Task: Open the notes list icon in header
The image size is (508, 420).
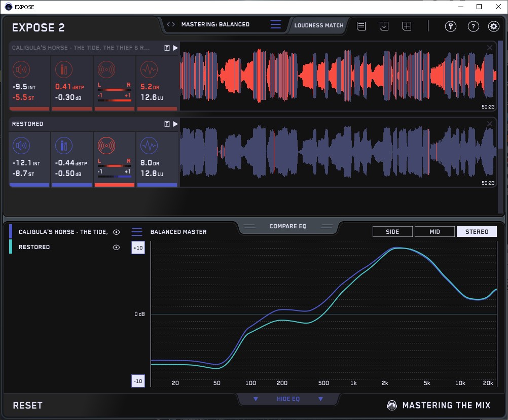Action: pos(361,26)
